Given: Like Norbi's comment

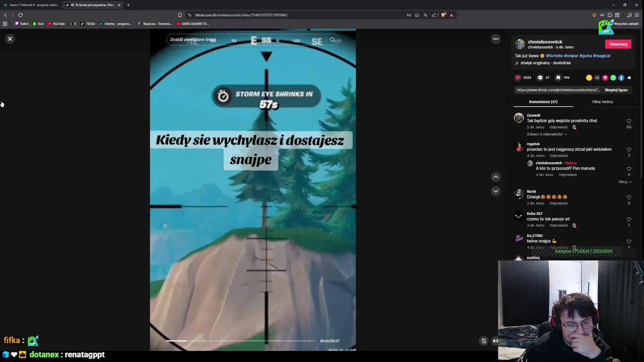Looking at the screenshot, I should (x=629, y=198).
